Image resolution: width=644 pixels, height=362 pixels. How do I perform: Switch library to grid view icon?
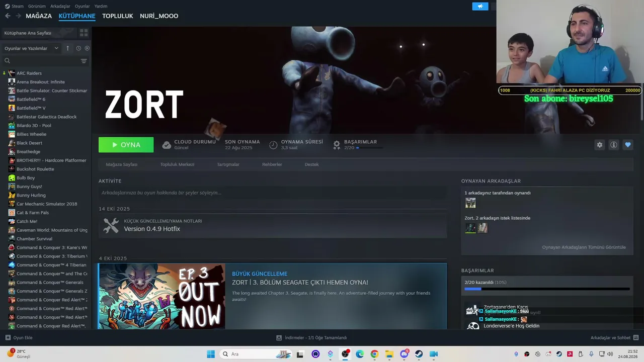coord(84,33)
